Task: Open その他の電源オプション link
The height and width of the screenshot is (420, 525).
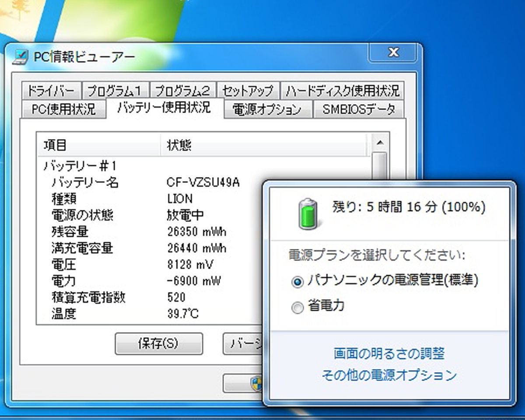Action: pos(390,375)
